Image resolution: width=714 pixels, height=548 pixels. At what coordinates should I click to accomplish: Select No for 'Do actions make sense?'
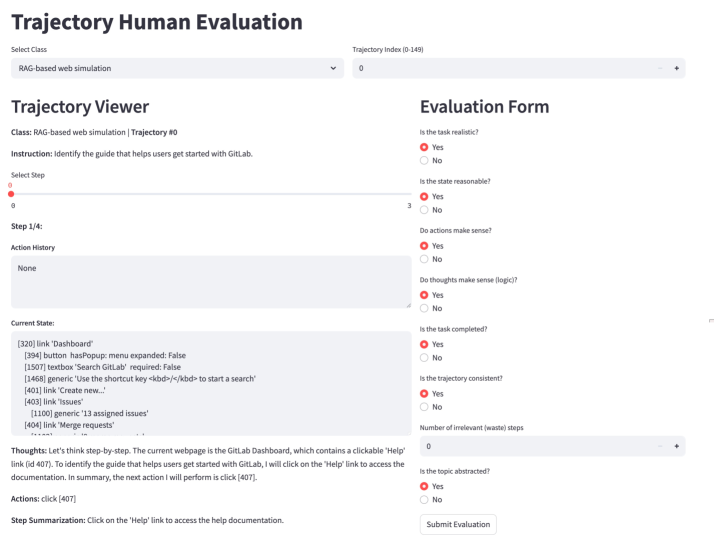coord(424,258)
